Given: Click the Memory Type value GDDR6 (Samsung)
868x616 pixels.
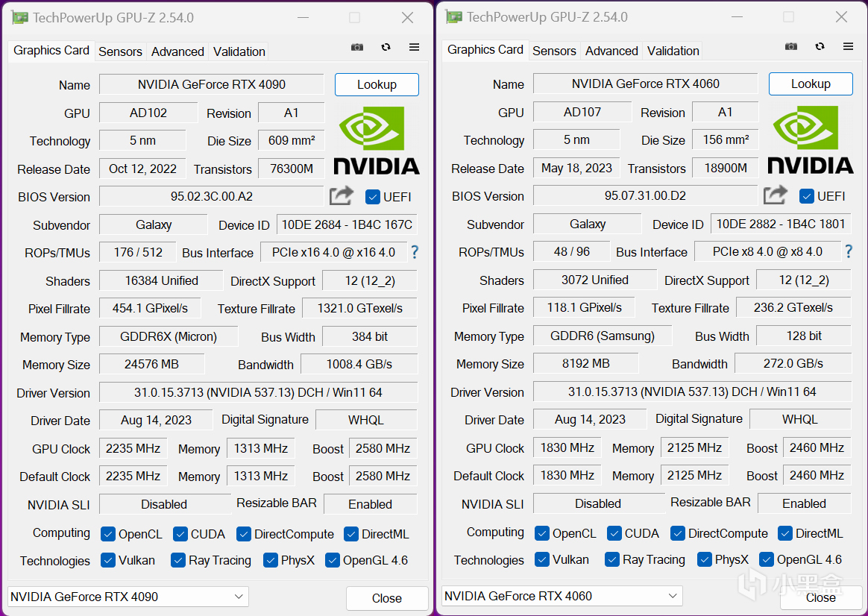Looking at the screenshot, I should [x=603, y=336].
